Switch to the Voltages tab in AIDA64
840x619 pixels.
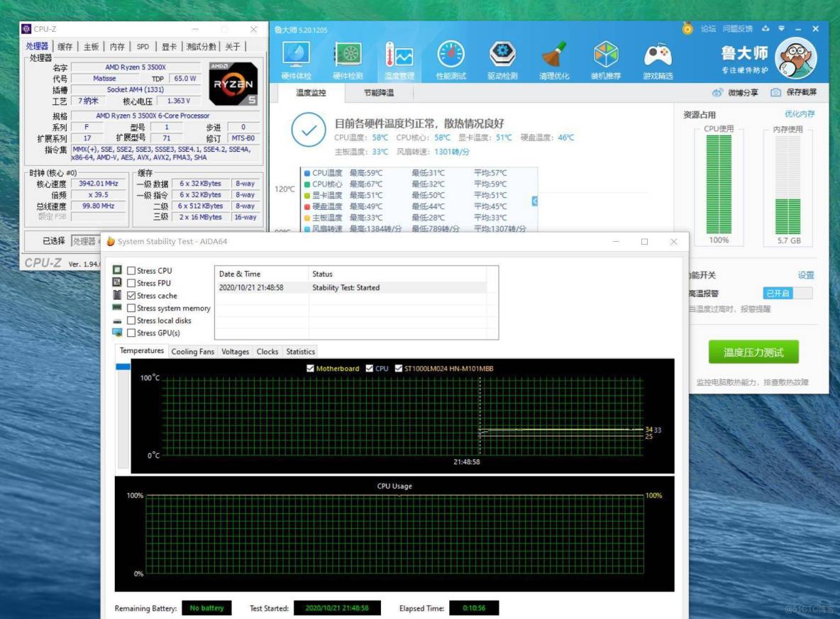click(235, 351)
